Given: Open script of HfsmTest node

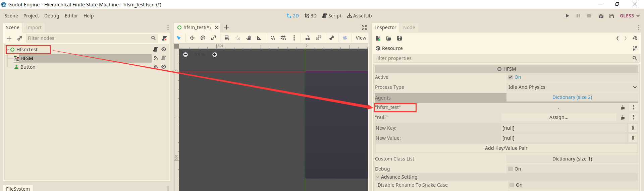Looking at the screenshot, I should pos(156,49).
